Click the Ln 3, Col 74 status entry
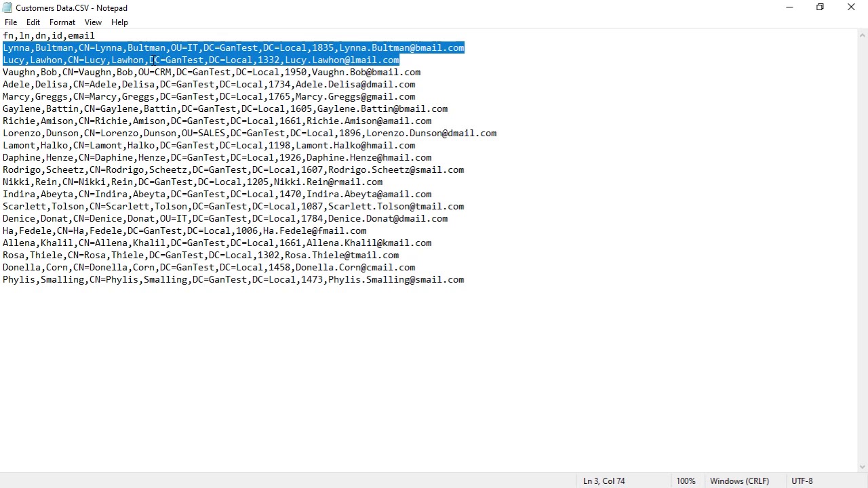Screen dimensions: 868x488 point(604,481)
